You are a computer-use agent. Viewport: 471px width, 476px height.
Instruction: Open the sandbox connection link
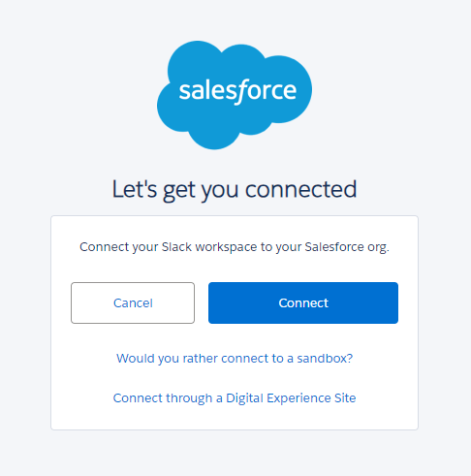(x=235, y=359)
